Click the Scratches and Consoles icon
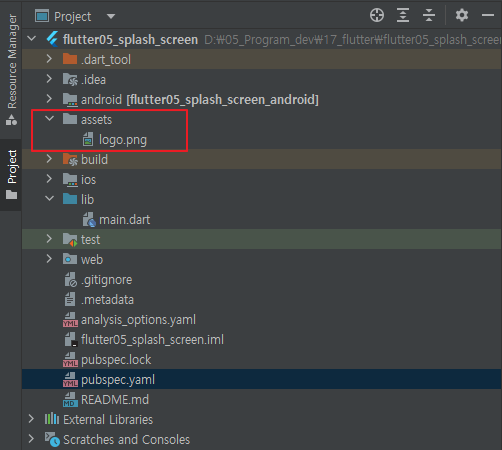 tap(52, 439)
